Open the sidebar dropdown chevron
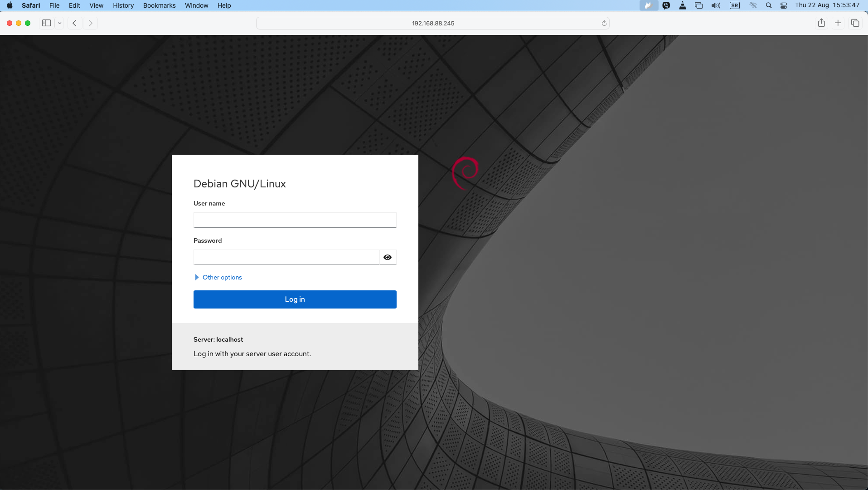Screen dimensions: 868x490 click(59, 23)
